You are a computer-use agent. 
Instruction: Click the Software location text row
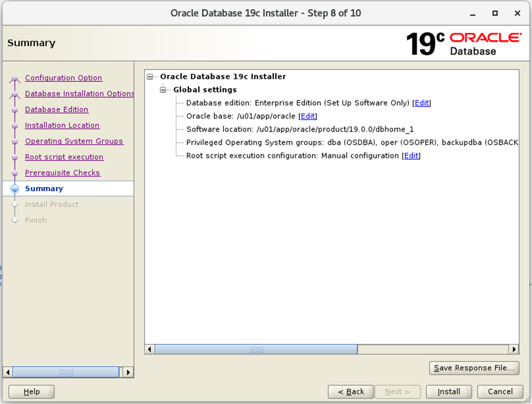(300, 129)
